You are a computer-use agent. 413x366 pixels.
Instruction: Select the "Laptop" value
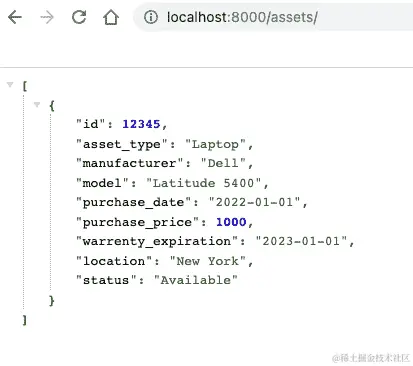point(215,144)
